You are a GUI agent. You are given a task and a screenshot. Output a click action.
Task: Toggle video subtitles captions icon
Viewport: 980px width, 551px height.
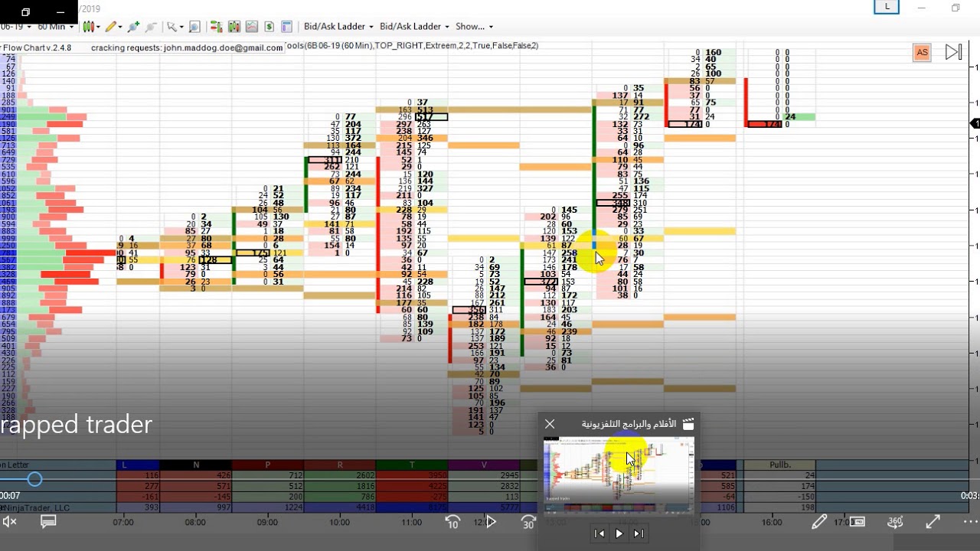(x=48, y=522)
